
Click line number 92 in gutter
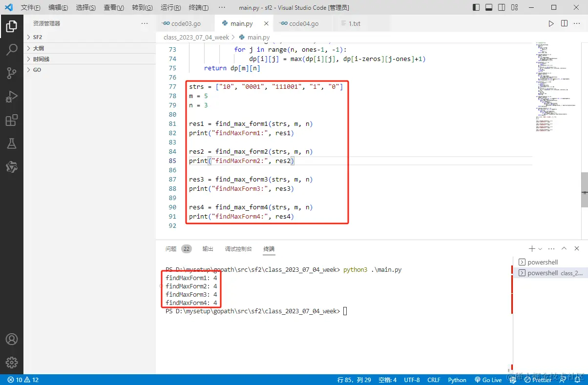(x=171, y=226)
